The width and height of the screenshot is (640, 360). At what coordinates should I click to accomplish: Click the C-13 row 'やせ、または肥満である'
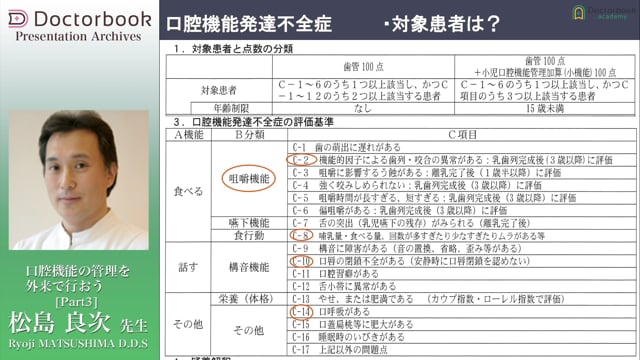462,299
